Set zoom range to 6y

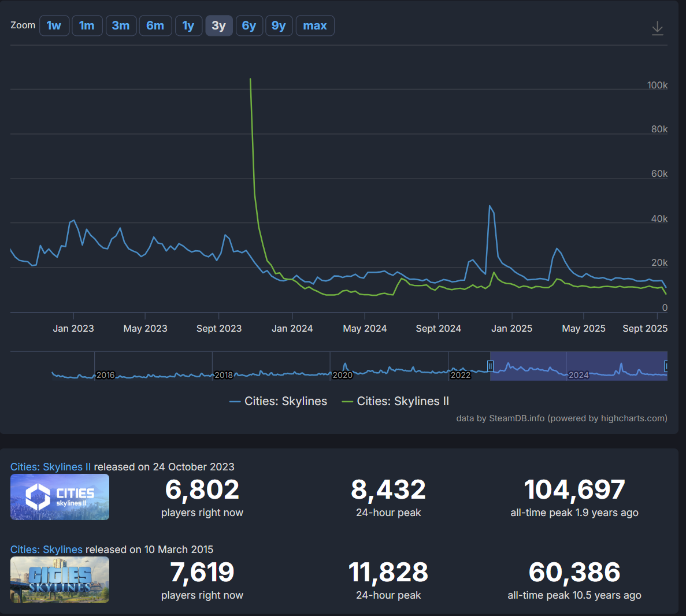249,26
